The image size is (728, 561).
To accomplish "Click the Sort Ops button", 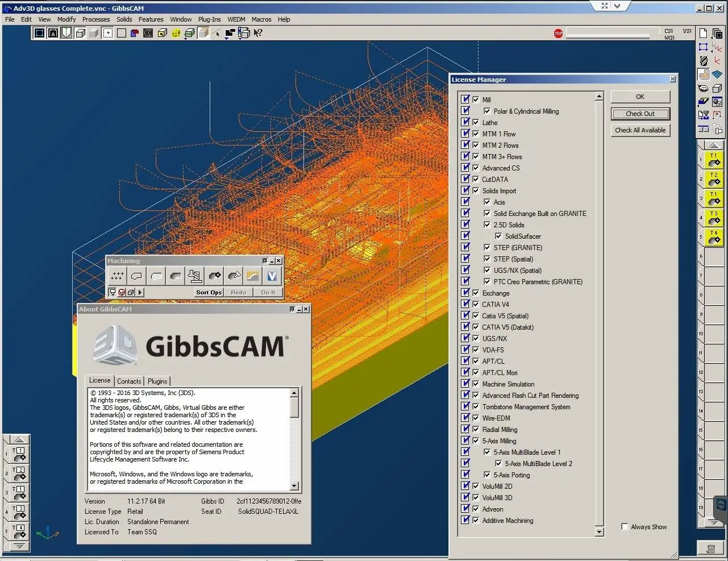I will click(209, 292).
